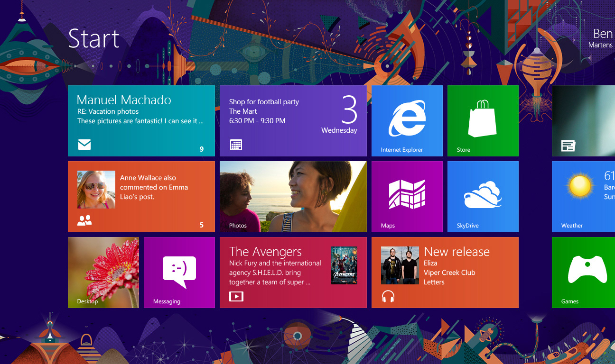Screen dimensions: 615x364
Task: Click the Calendar grid icon
Action: (236, 145)
